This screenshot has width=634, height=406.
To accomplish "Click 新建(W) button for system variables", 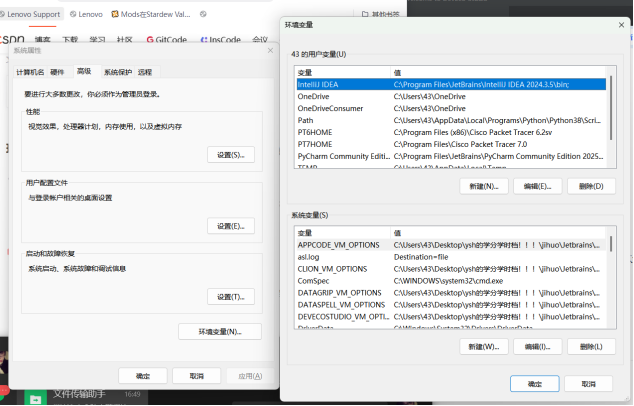I will [x=484, y=347].
